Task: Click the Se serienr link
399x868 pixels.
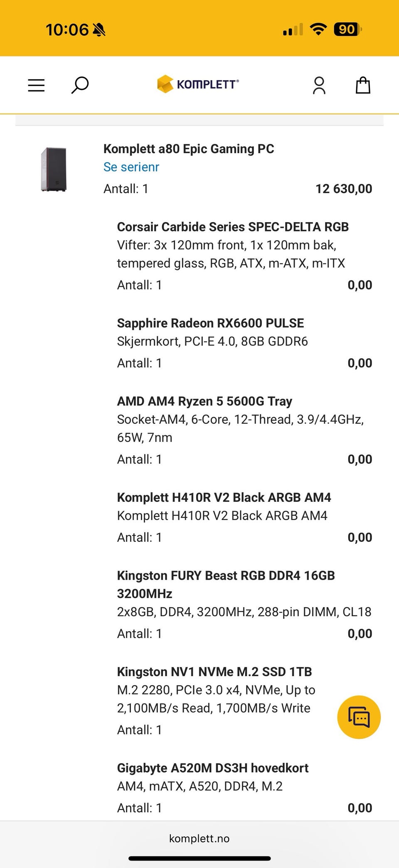Action: coord(131,167)
